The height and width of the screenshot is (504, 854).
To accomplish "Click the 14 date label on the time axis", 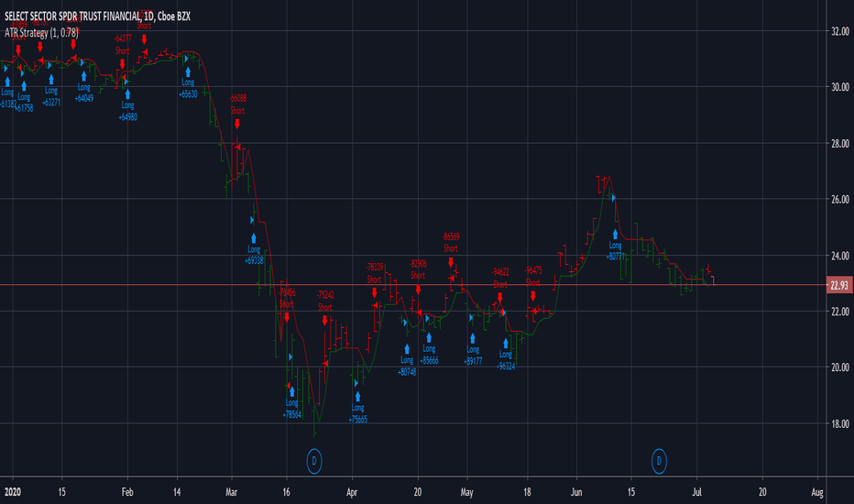I will tap(177, 492).
